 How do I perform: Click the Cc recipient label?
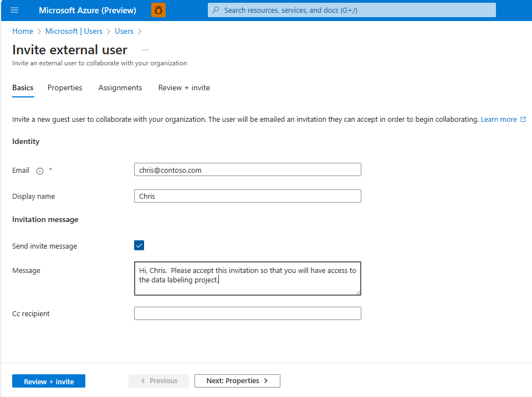31,313
